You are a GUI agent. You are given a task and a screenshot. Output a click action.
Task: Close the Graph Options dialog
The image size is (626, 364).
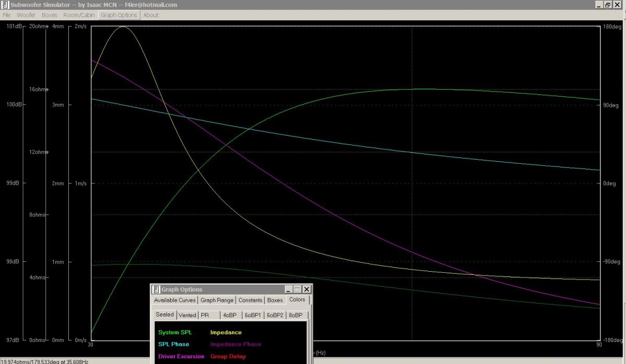pyautogui.click(x=307, y=289)
